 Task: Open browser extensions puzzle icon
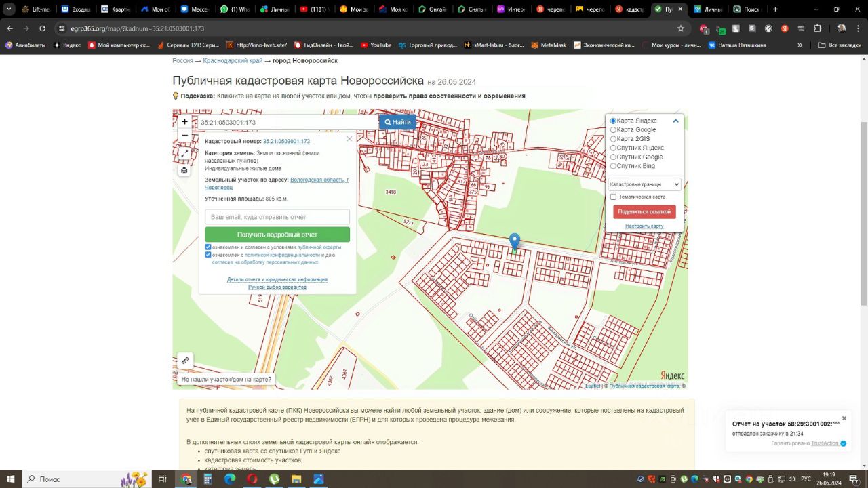point(817,28)
